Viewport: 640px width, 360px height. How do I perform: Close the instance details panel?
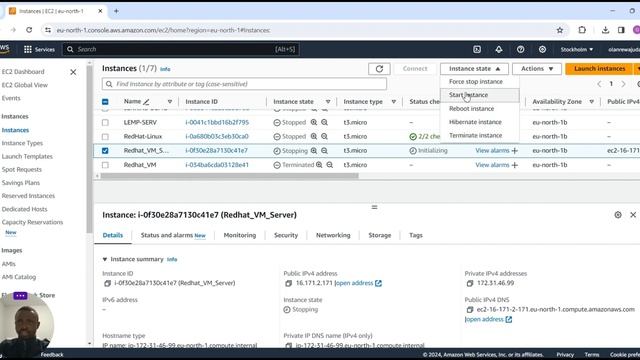click(x=633, y=215)
